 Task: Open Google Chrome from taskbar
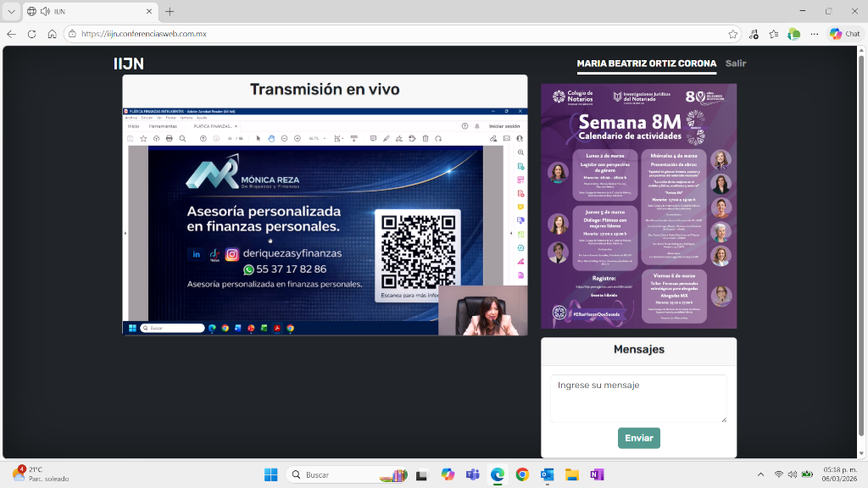coord(522,474)
